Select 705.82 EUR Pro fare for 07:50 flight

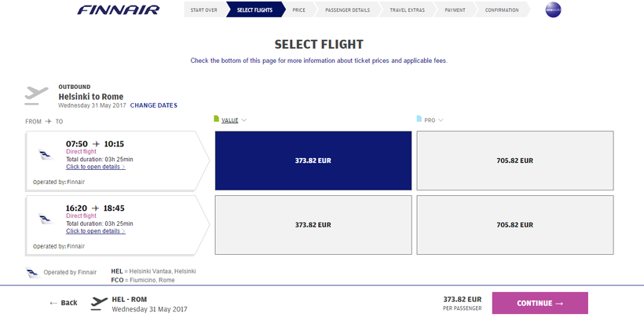(x=514, y=160)
